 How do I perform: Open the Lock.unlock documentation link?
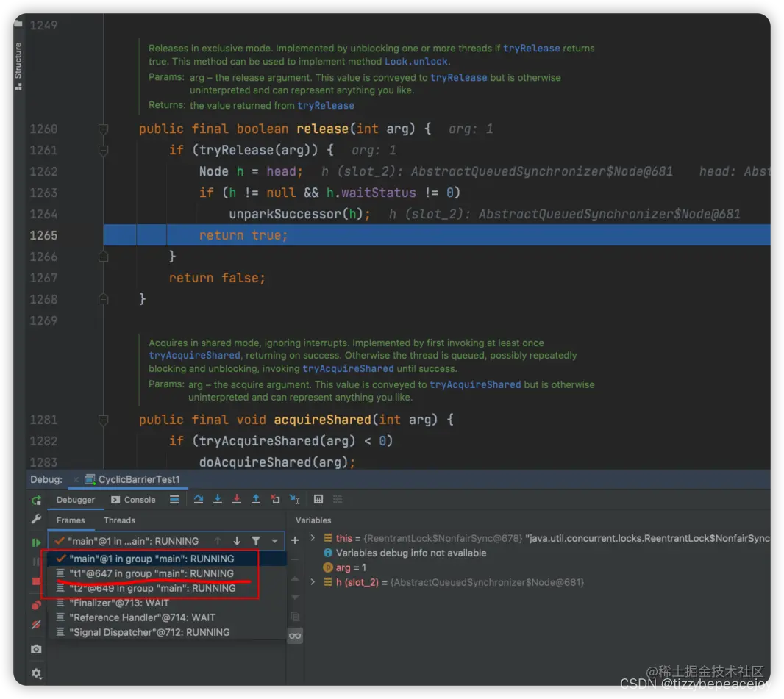[416, 62]
